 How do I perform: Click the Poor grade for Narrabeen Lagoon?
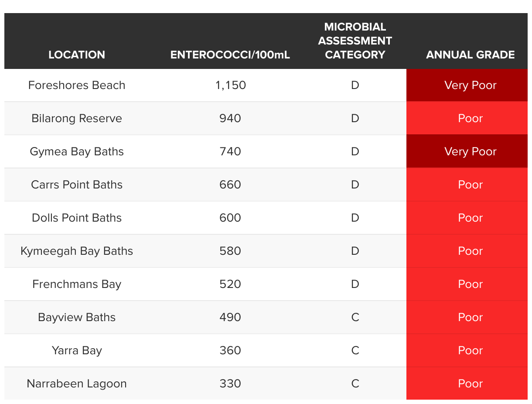pyautogui.click(x=470, y=383)
